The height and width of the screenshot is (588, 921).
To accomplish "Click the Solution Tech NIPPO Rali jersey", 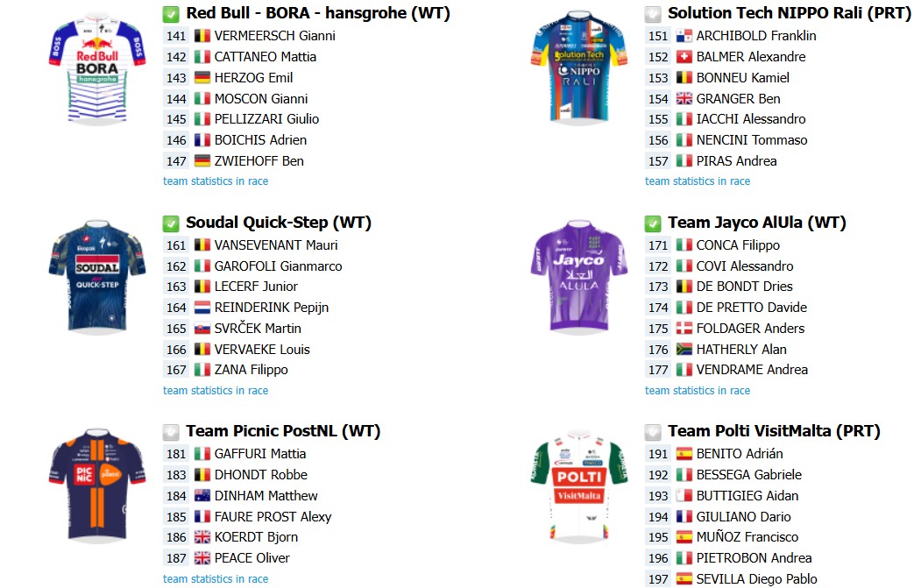I will [579, 68].
